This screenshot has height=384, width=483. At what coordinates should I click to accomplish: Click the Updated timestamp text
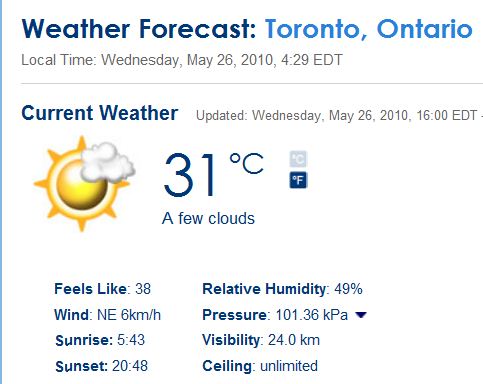pyautogui.click(x=339, y=116)
